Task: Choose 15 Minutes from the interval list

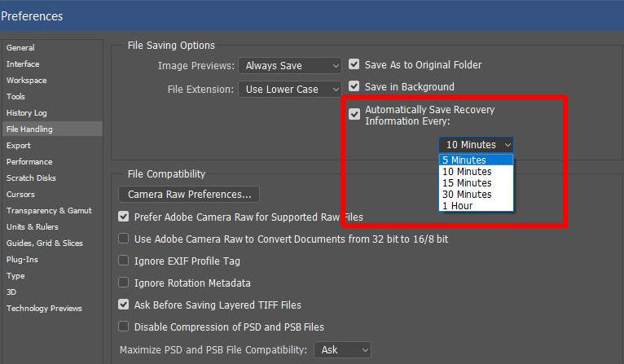Action: 476,183
